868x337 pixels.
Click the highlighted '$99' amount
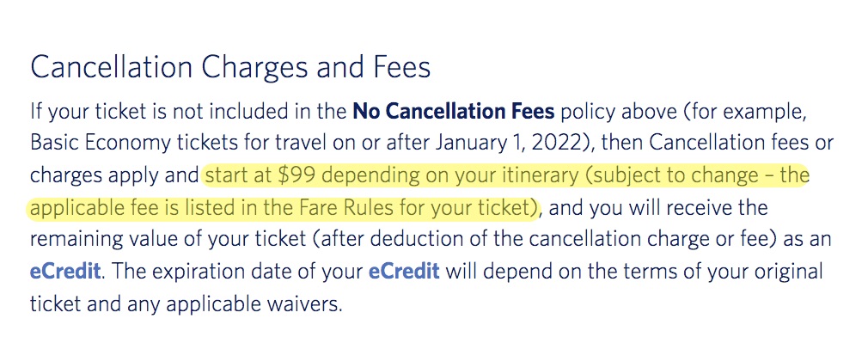click(296, 175)
